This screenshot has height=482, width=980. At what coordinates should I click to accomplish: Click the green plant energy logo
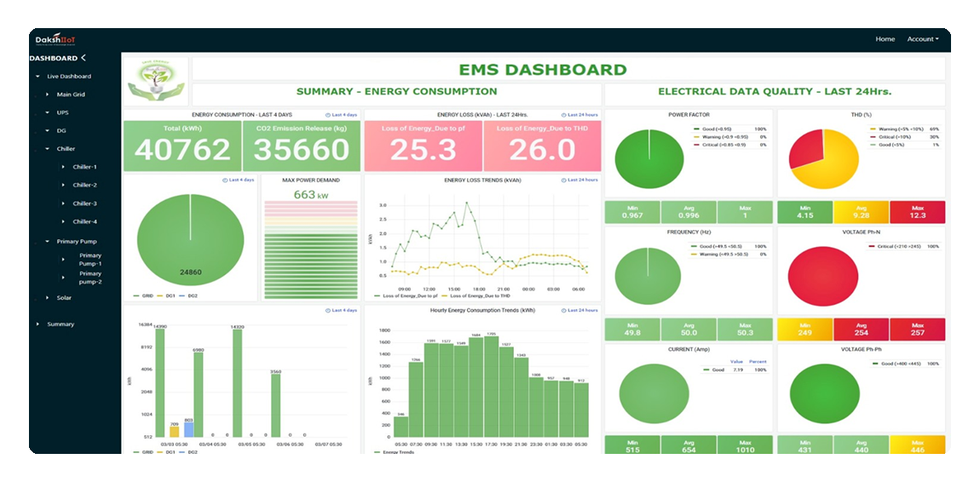[155, 80]
